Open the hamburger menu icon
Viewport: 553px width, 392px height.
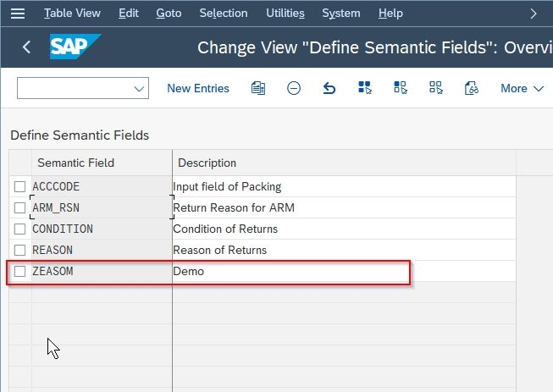pos(18,14)
